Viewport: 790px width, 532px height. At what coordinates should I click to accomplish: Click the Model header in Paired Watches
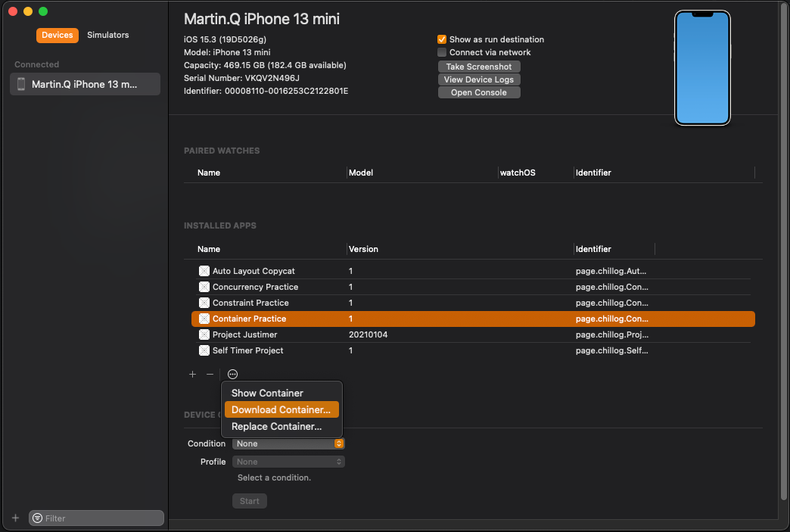(361, 173)
